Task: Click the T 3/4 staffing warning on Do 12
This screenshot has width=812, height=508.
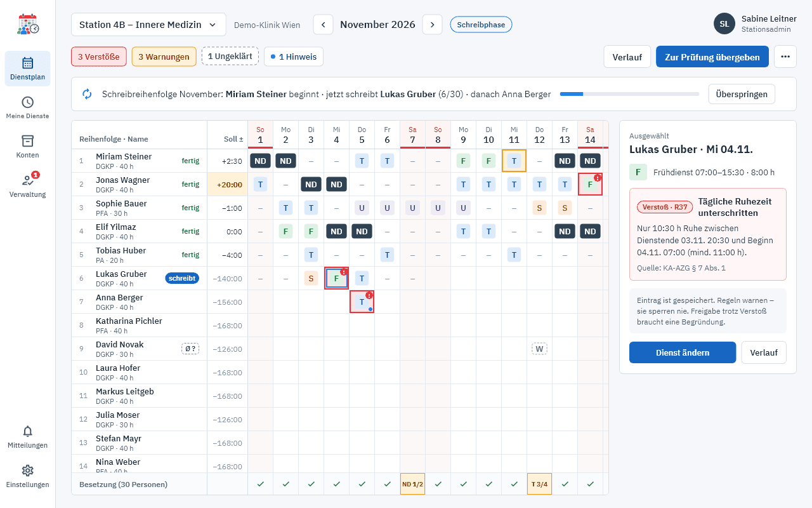Action: [539, 484]
